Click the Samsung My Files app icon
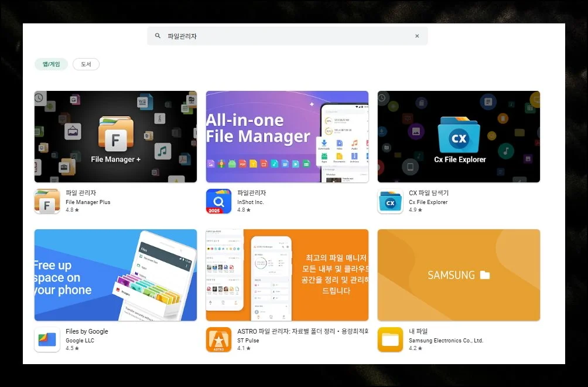The height and width of the screenshot is (387, 588). pyautogui.click(x=390, y=340)
